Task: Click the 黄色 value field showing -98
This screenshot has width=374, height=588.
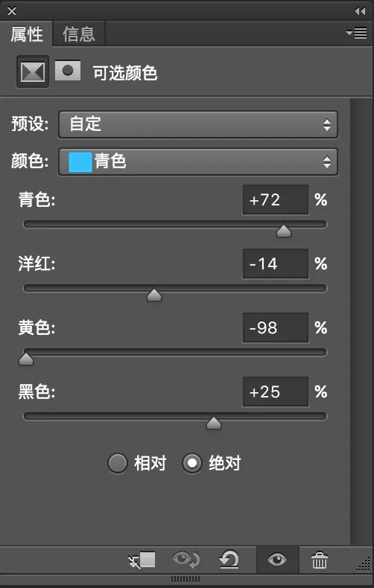Action: pos(276,327)
